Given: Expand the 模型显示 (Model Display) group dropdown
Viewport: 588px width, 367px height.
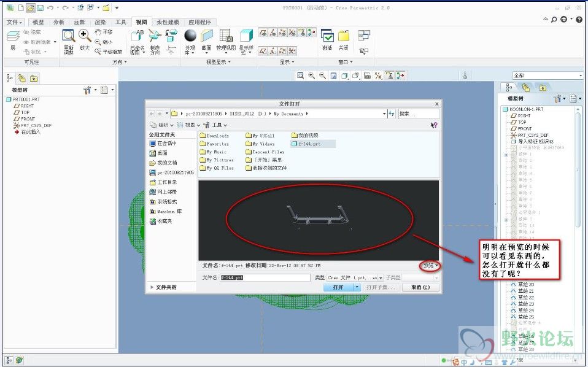Looking at the screenshot, I should [219, 62].
